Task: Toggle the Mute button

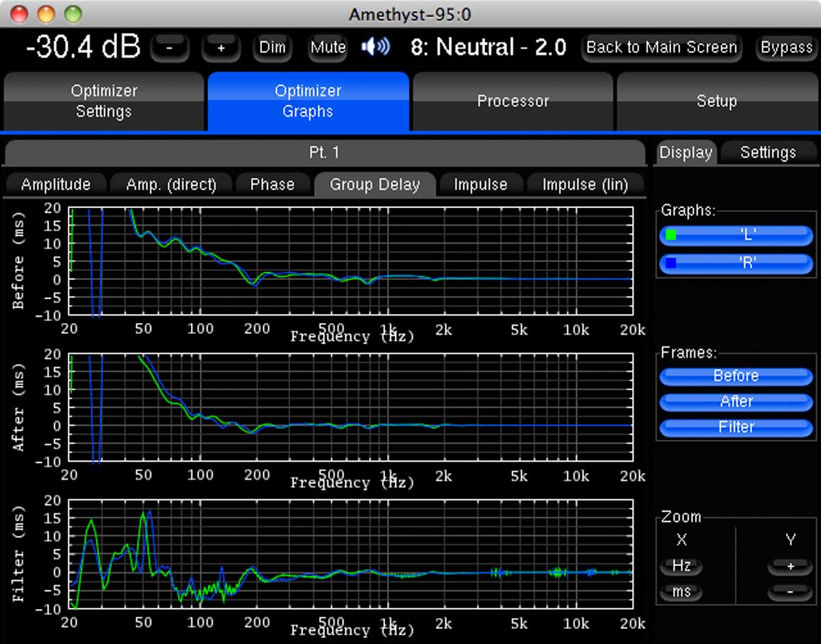Action: [x=328, y=48]
